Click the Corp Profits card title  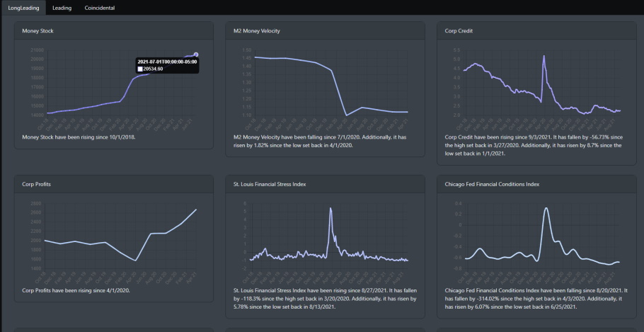tap(37, 185)
